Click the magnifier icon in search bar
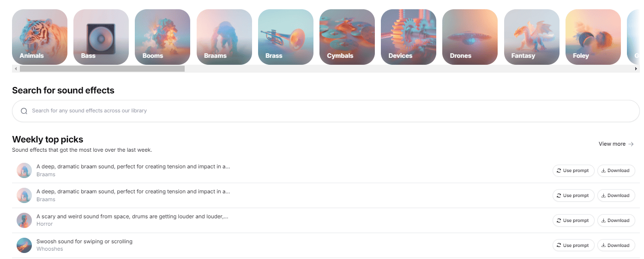This screenshot has width=644, height=259. click(x=24, y=111)
